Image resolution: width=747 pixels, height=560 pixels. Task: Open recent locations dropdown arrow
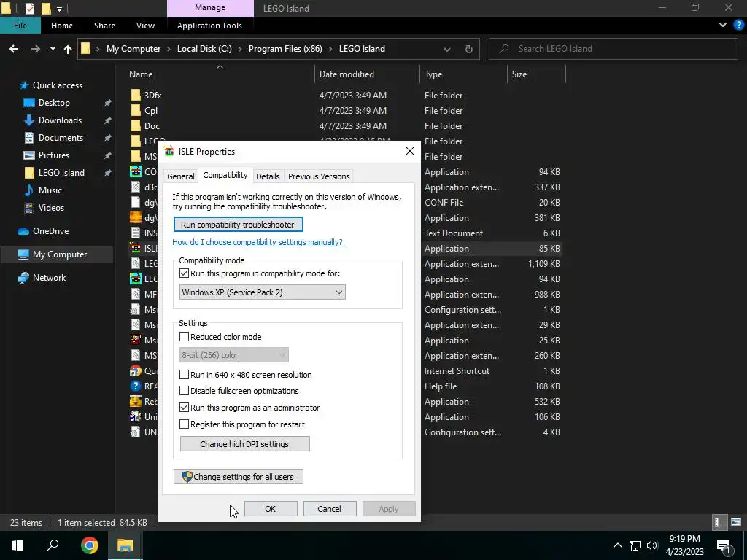coord(53,49)
